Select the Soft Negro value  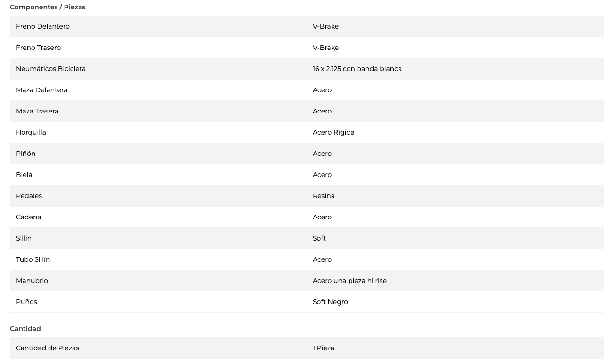[330, 302]
